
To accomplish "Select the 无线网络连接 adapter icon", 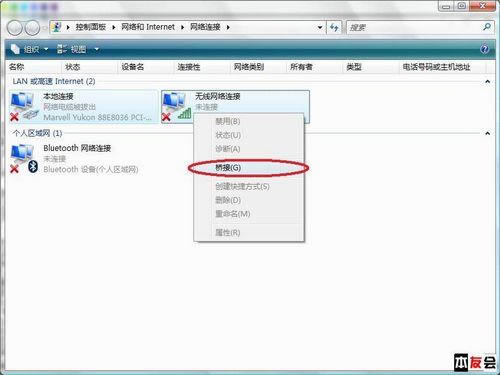I will [x=176, y=107].
